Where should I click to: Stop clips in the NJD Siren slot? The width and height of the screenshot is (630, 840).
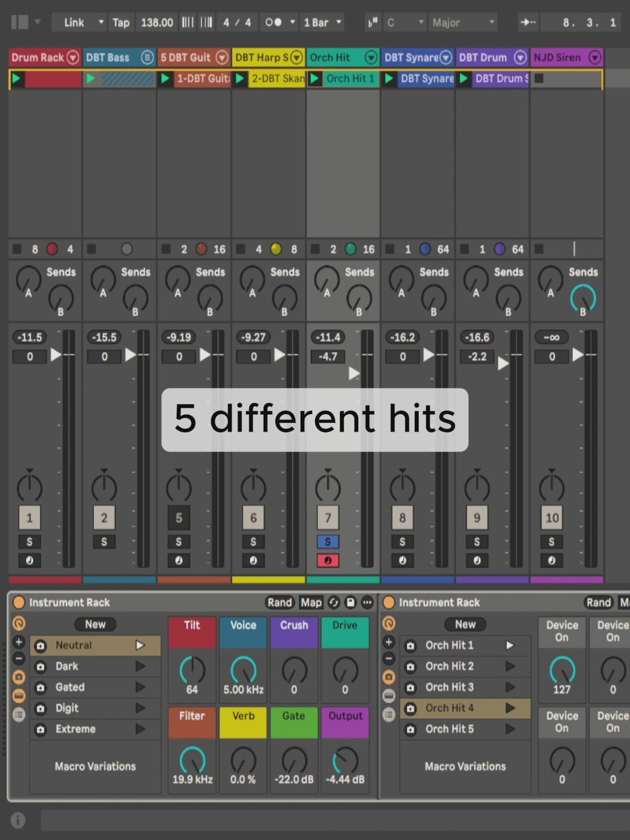(x=539, y=79)
